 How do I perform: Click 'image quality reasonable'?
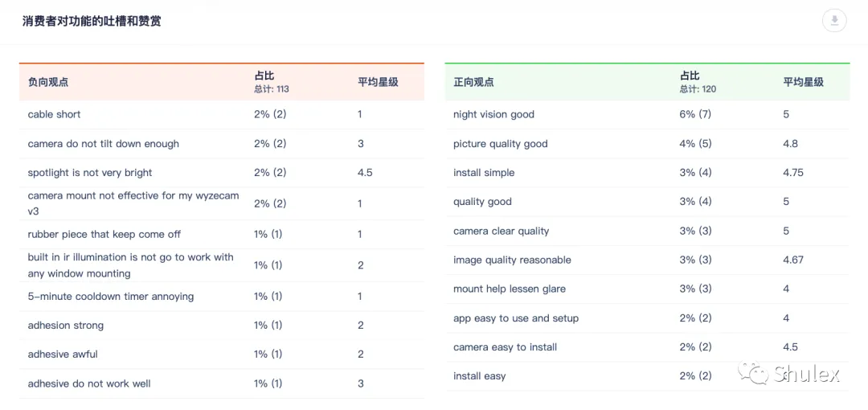point(512,260)
